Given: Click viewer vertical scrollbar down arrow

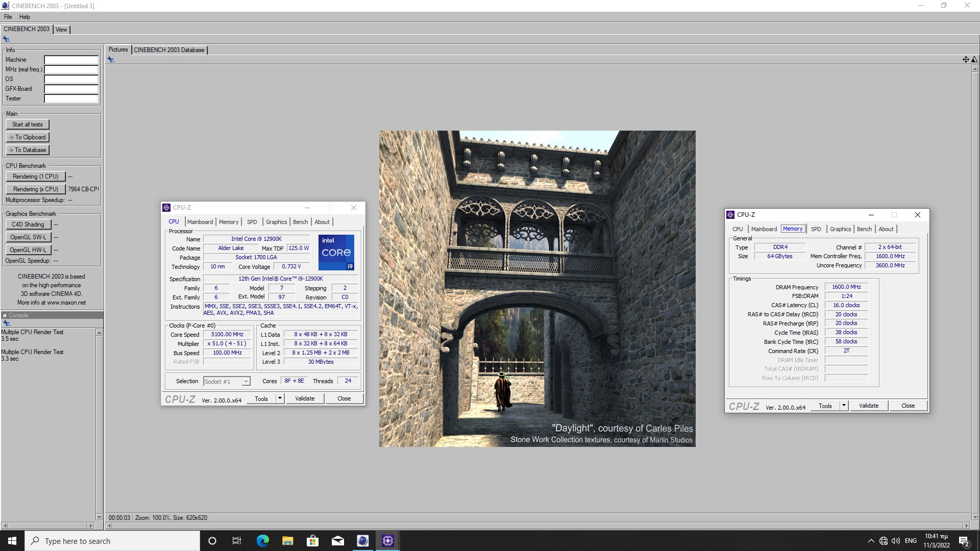Looking at the screenshot, I should tap(975, 517).
